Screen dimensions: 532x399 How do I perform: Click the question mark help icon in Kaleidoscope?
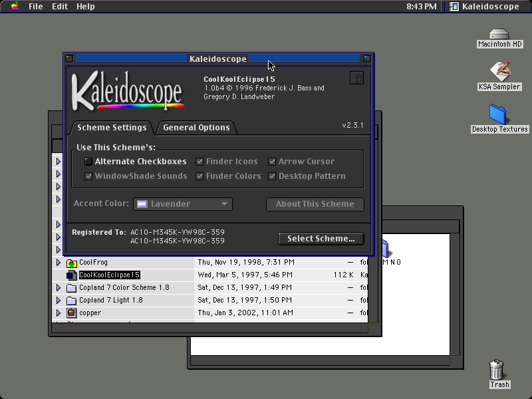(356, 78)
